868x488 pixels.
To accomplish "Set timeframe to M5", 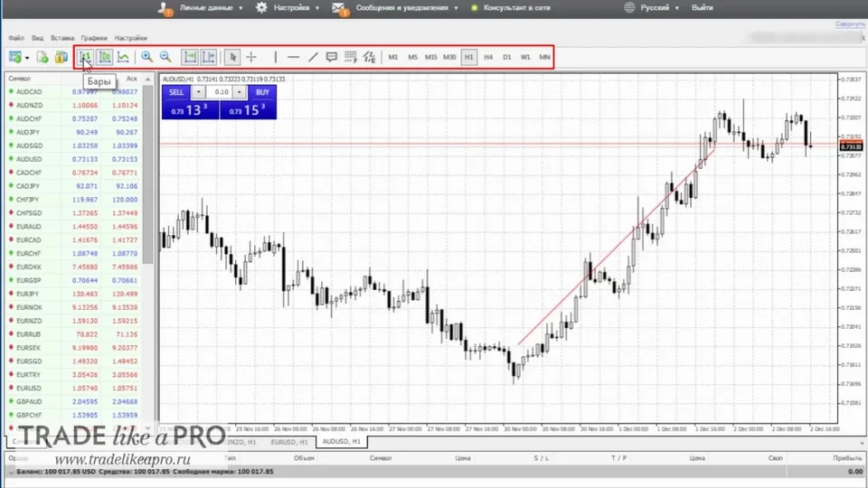I will pos(412,57).
